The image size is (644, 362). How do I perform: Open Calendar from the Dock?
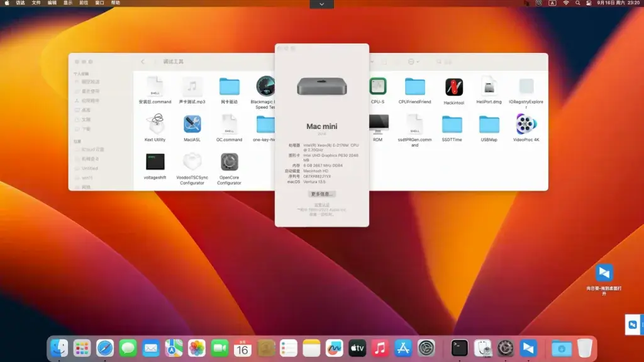coord(243,348)
